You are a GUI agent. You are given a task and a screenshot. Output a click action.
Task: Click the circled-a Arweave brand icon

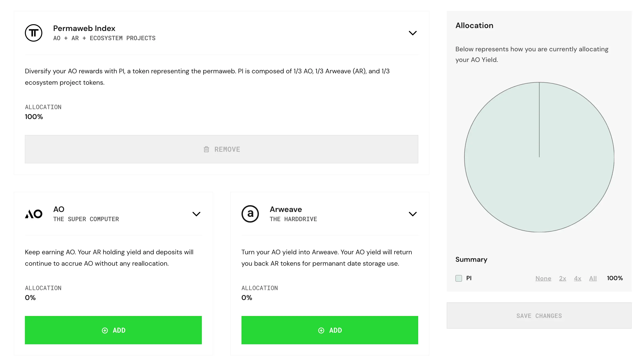[x=250, y=214]
